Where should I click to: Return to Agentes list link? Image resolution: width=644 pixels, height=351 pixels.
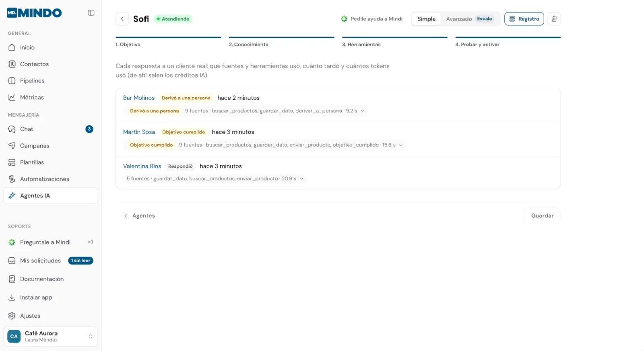point(139,216)
